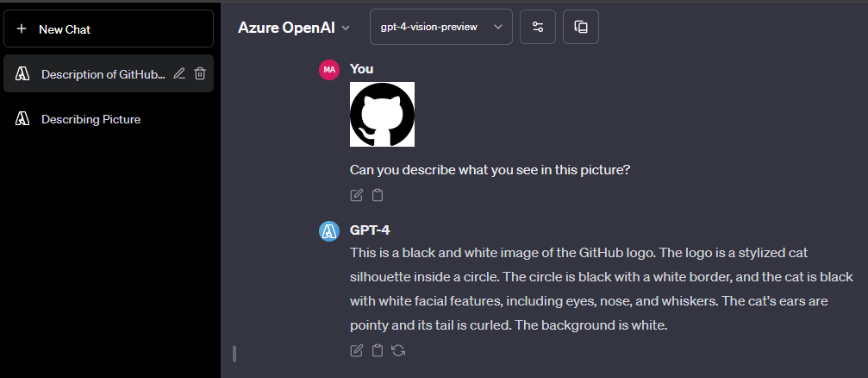Viewport: 868px width, 378px height.
Task: Click the sidebar collapse handle bar
Action: tap(234, 354)
